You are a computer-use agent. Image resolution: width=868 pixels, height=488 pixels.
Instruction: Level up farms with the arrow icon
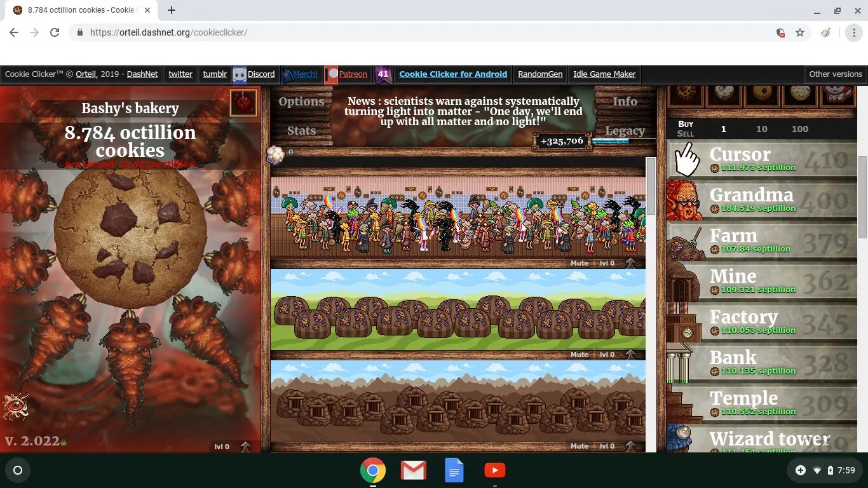(630, 355)
